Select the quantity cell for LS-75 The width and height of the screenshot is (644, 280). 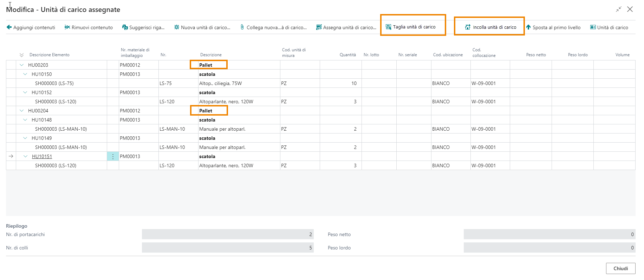pos(341,83)
